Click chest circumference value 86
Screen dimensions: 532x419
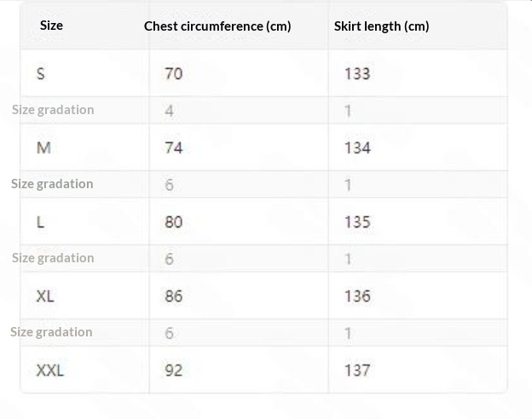coord(173,296)
